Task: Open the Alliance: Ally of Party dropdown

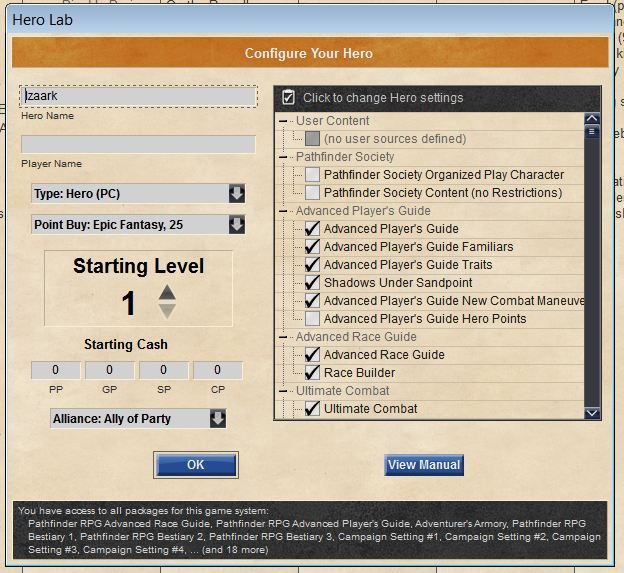Action: [138, 419]
